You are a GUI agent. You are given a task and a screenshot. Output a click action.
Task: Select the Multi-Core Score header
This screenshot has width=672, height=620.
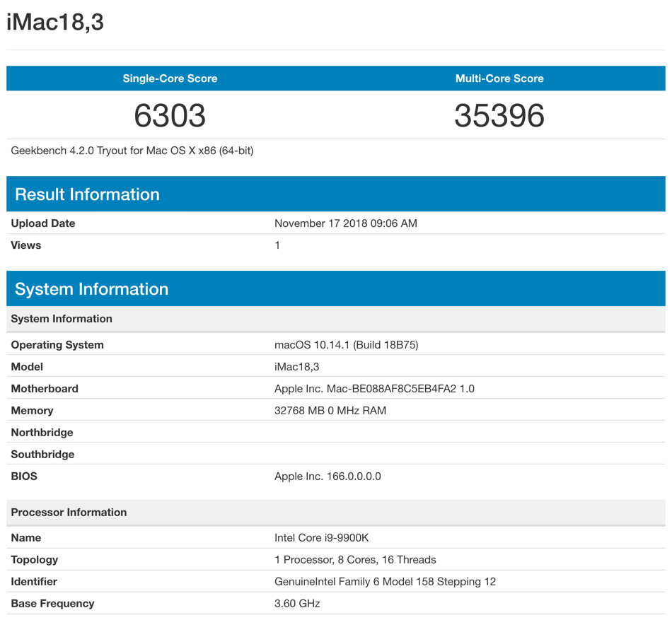[499, 78]
